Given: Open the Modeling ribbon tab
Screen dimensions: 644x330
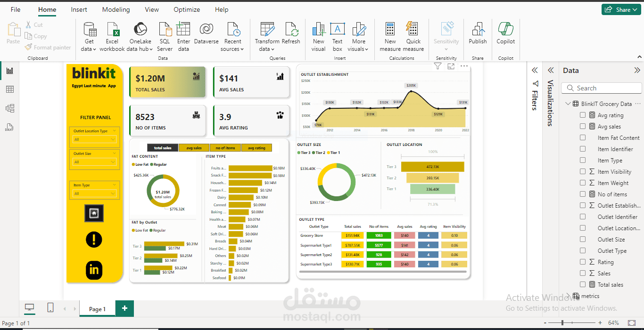Looking at the screenshot, I should click(x=116, y=9).
